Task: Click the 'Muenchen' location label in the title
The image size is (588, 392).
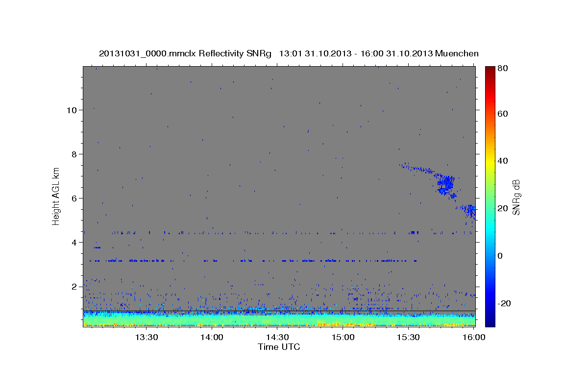Action: coord(456,53)
